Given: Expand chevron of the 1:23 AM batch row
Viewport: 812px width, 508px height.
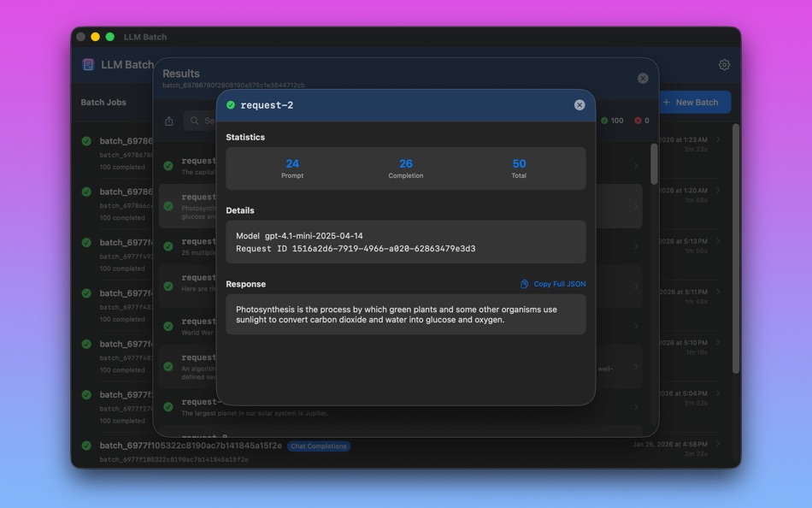Looking at the screenshot, I should tap(718, 139).
